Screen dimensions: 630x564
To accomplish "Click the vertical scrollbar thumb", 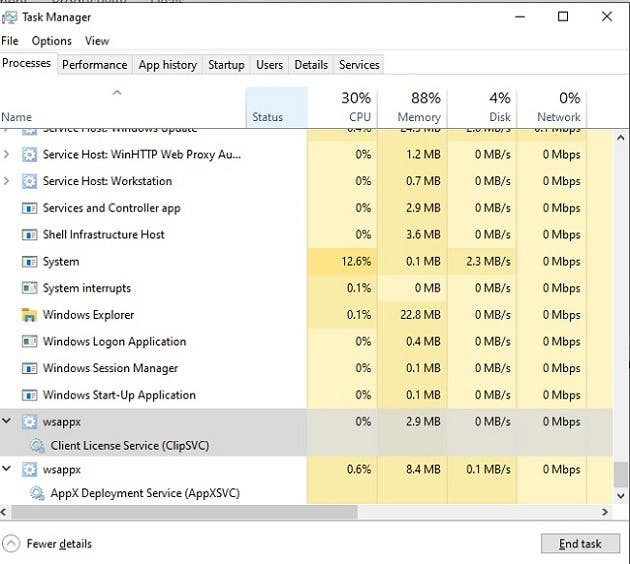I will [x=620, y=474].
